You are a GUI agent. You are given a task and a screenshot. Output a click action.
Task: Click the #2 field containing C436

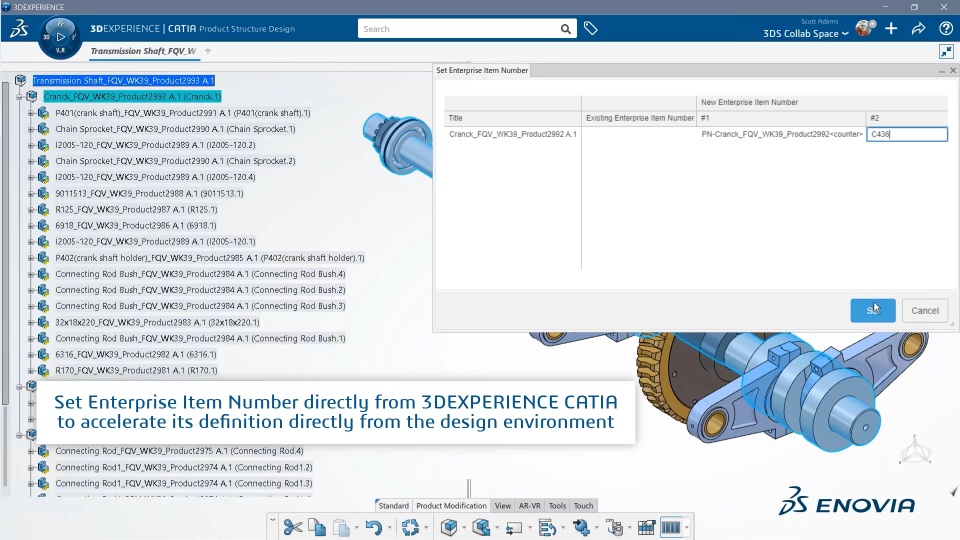(x=907, y=134)
